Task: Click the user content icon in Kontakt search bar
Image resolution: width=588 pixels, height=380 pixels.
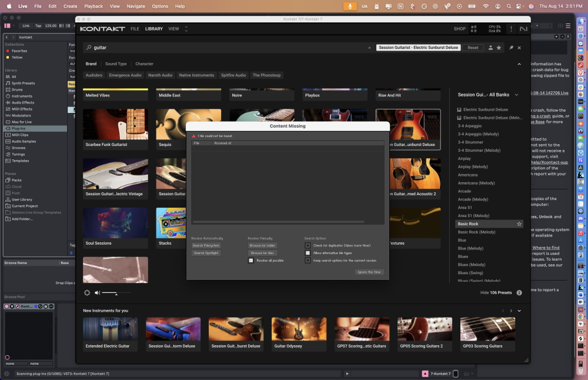Action: point(490,48)
